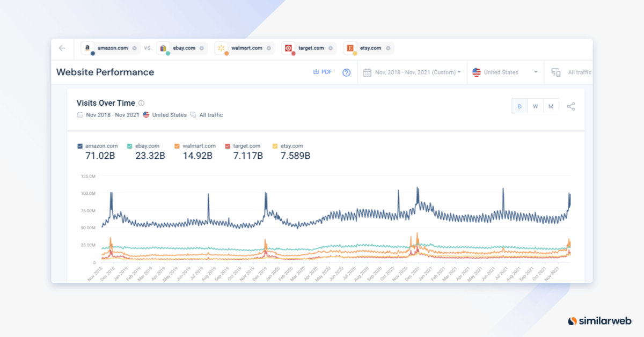Expand the United States country dropdown
The height and width of the screenshot is (337, 644).
tap(504, 72)
